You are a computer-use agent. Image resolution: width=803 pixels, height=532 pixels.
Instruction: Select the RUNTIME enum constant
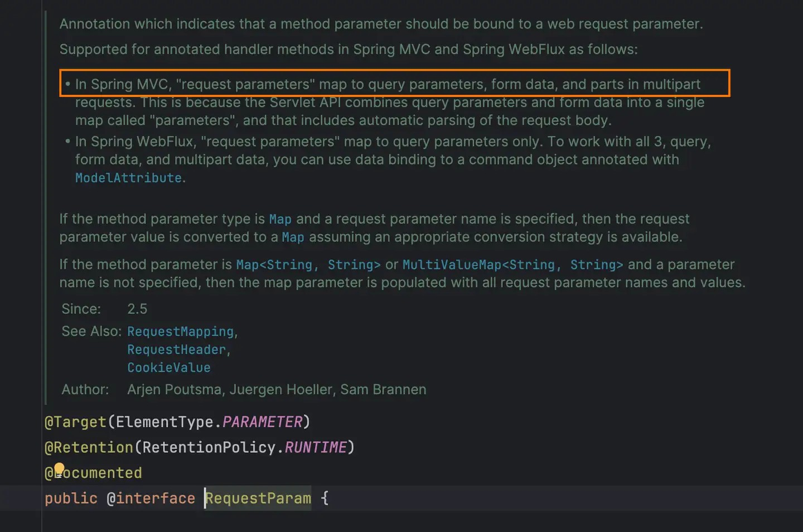(316, 448)
